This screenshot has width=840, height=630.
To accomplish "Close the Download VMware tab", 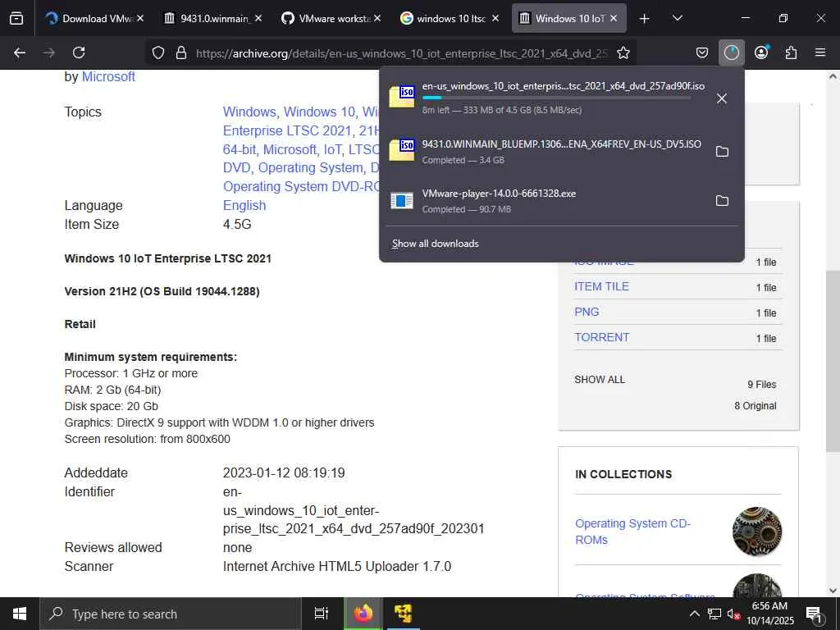I will 139,18.
